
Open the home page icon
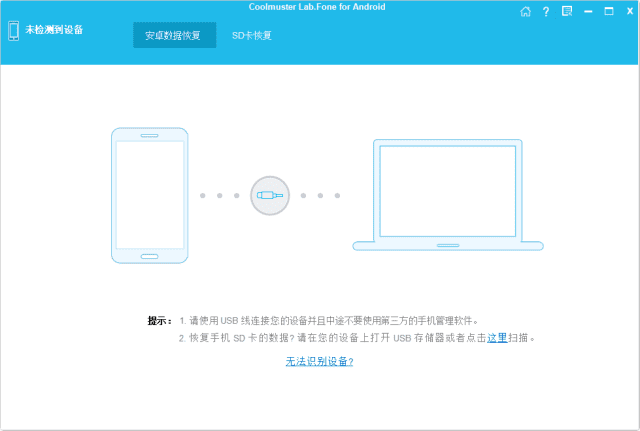(526, 12)
